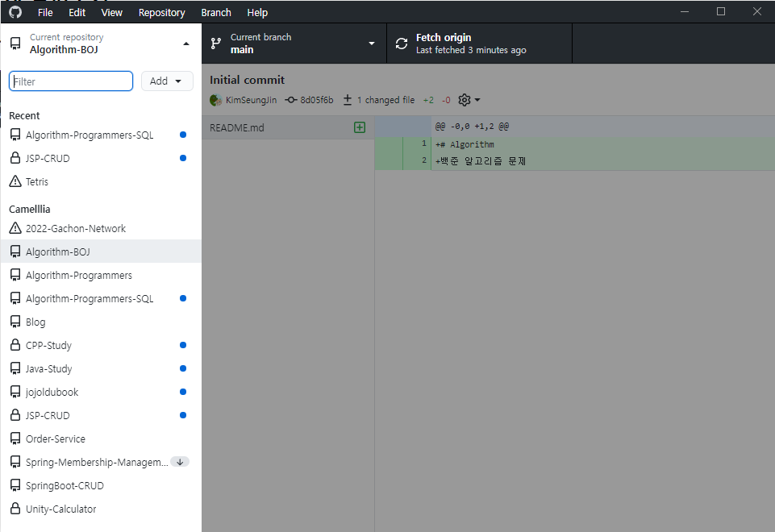
Task: Open diff settings gear dropdown
Action: pyautogui.click(x=469, y=100)
